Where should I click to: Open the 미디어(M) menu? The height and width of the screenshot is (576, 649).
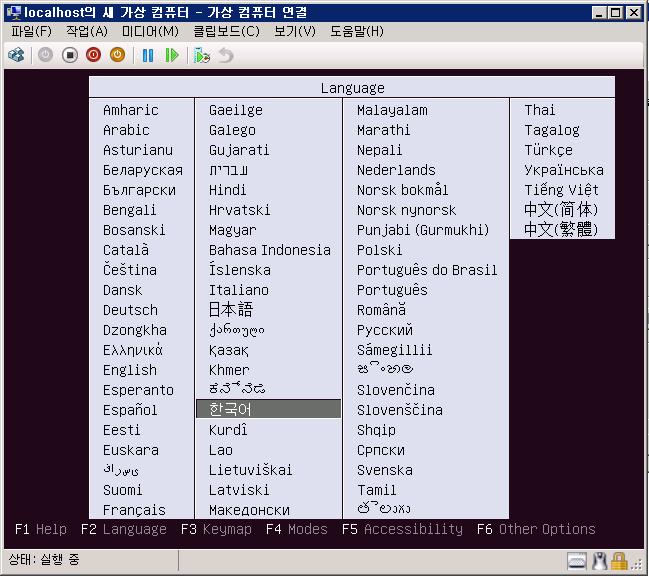click(150, 31)
